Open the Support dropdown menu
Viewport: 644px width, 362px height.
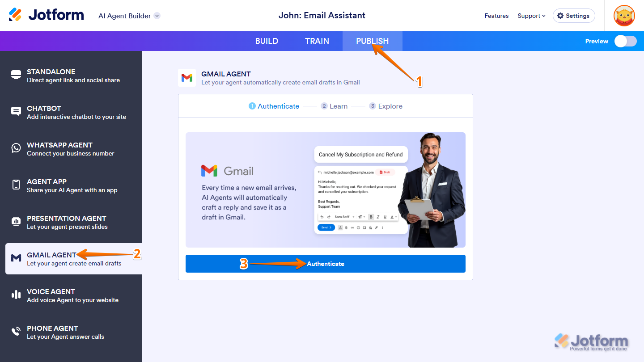531,16
